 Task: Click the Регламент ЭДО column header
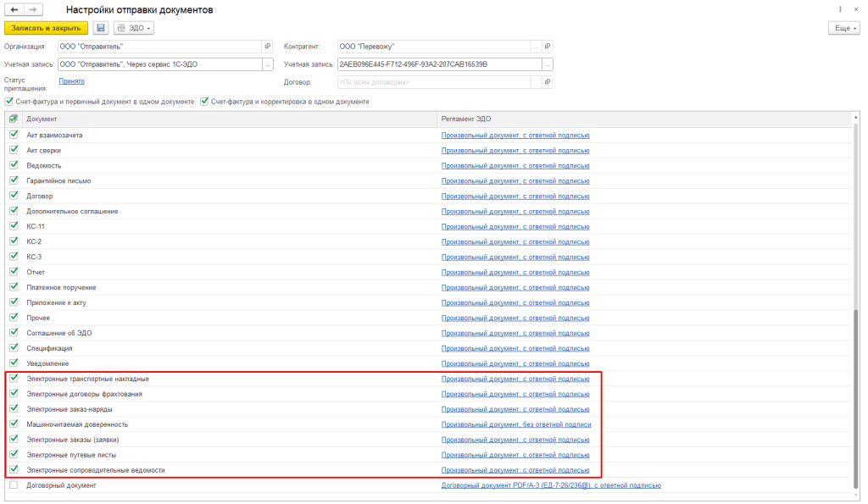[644, 119]
